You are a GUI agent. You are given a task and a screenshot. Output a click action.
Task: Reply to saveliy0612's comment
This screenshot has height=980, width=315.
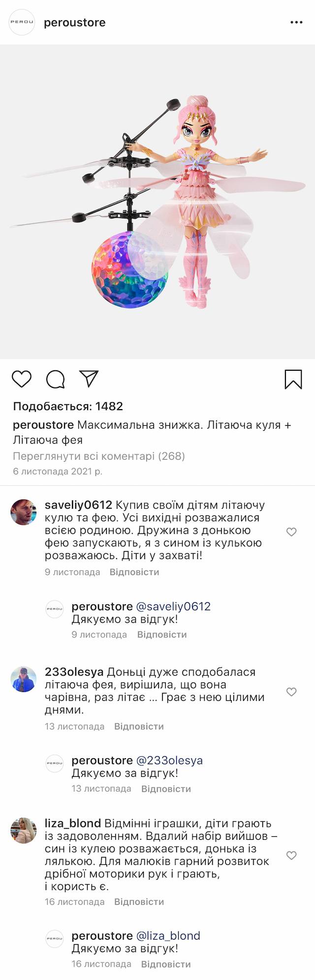134,572
